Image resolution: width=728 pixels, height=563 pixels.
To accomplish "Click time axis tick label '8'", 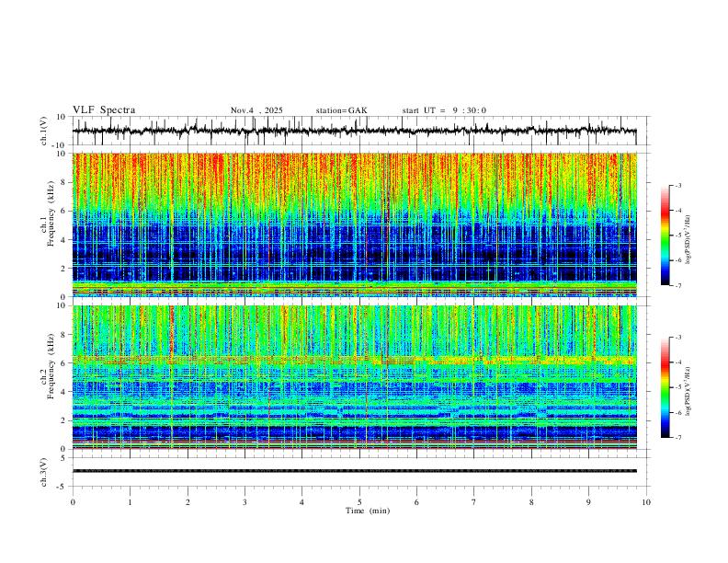I will point(531,502).
